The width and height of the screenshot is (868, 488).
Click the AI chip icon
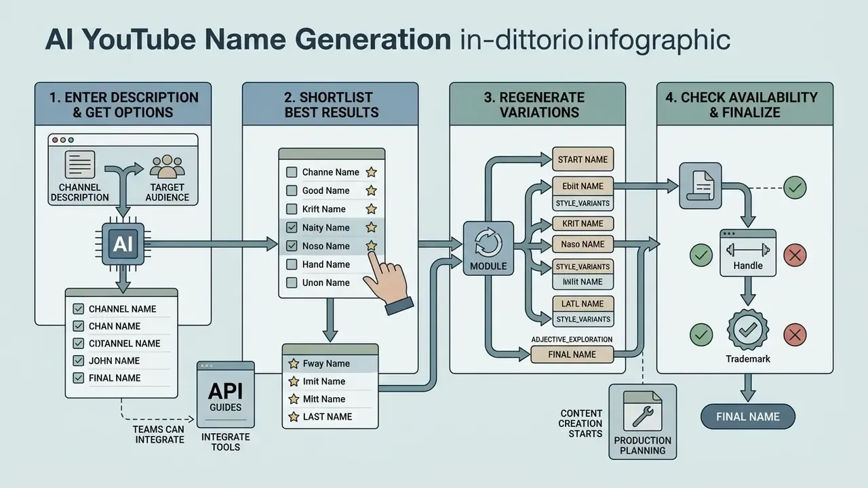(x=123, y=244)
